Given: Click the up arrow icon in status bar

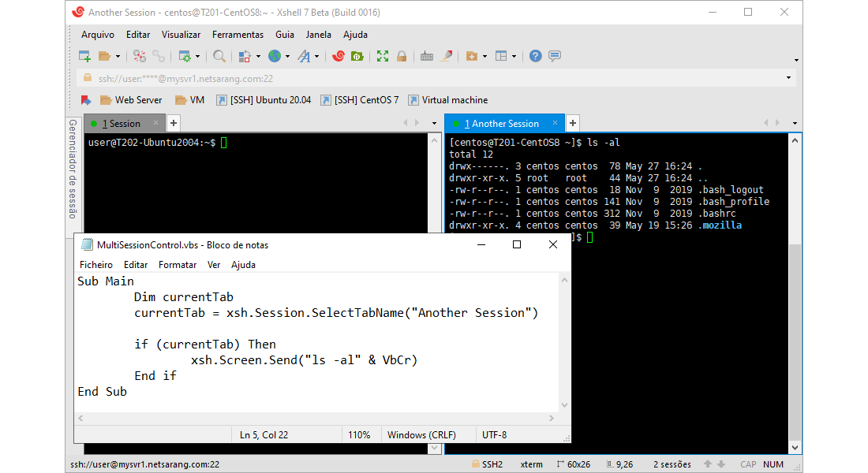Looking at the screenshot, I should [708, 464].
